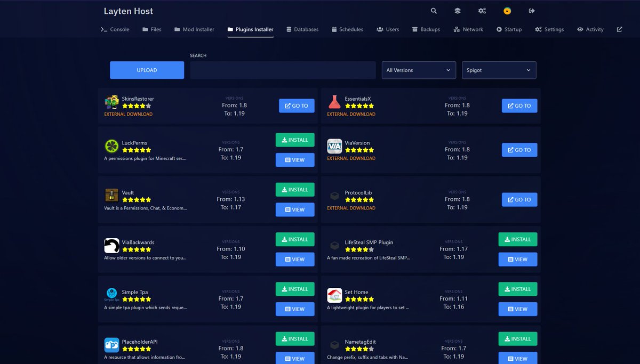This screenshot has width=640, height=364.
Task: View Set Home plugin details
Action: click(518, 309)
